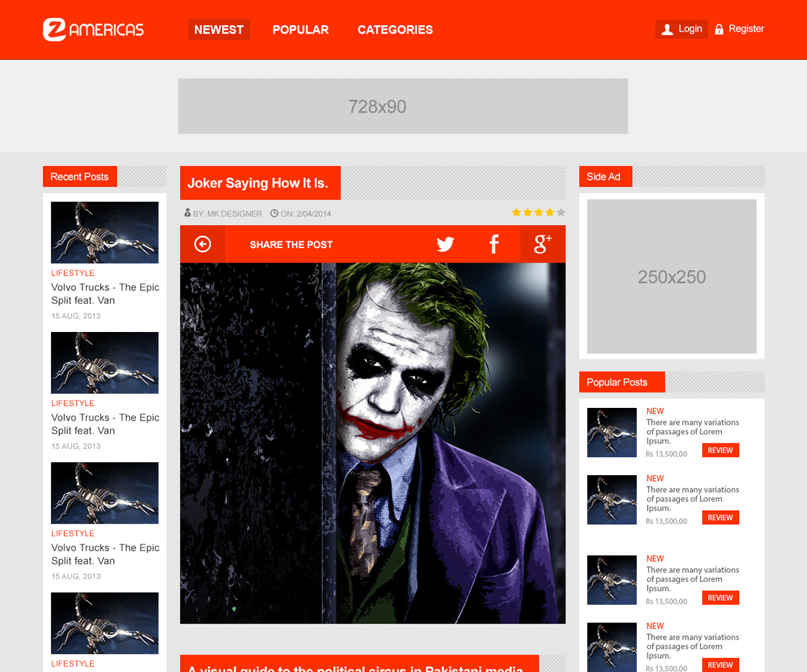Image resolution: width=807 pixels, height=672 pixels.
Task: Click LIFESTYLE tag on second recent post
Action: [73, 403]
